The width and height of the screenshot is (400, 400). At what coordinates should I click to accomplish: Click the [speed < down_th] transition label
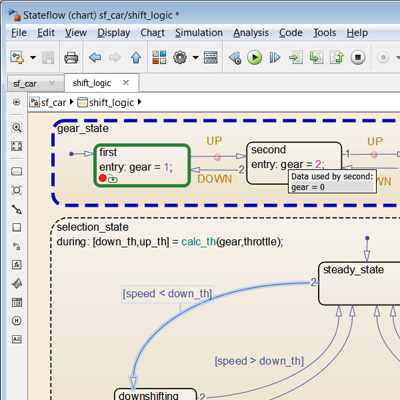167,294
